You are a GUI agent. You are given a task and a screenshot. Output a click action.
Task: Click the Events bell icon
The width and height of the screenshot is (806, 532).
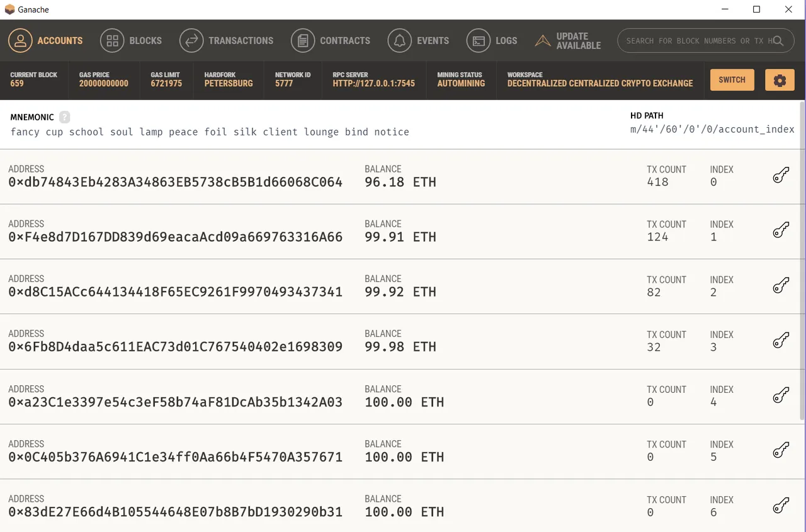pyautogui.click(x=400, y=41)
